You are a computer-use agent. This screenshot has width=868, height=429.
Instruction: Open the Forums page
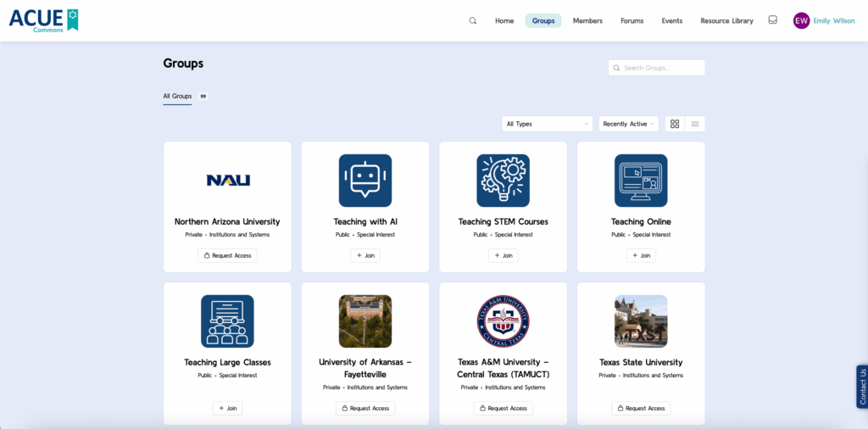point(632,21)
